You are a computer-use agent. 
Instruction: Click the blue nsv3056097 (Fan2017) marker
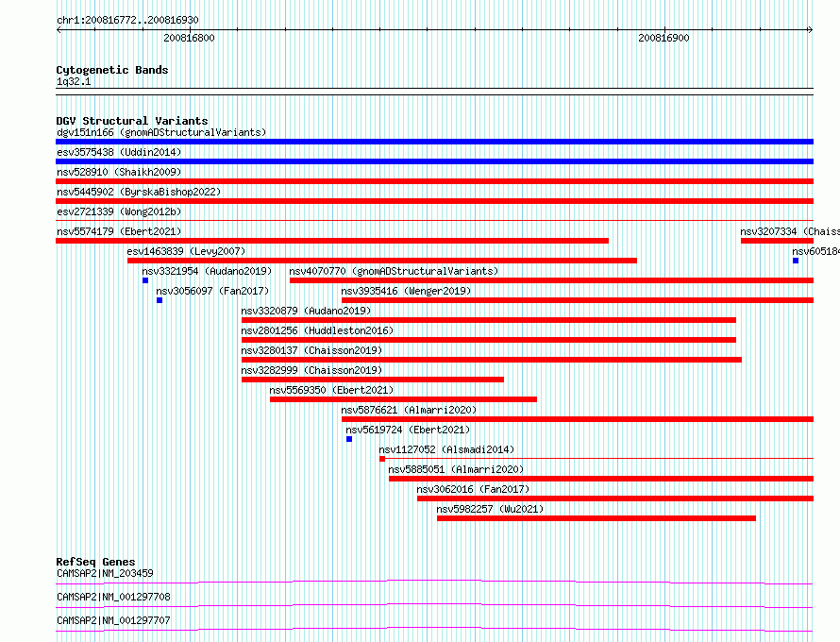tap(160, 300)
